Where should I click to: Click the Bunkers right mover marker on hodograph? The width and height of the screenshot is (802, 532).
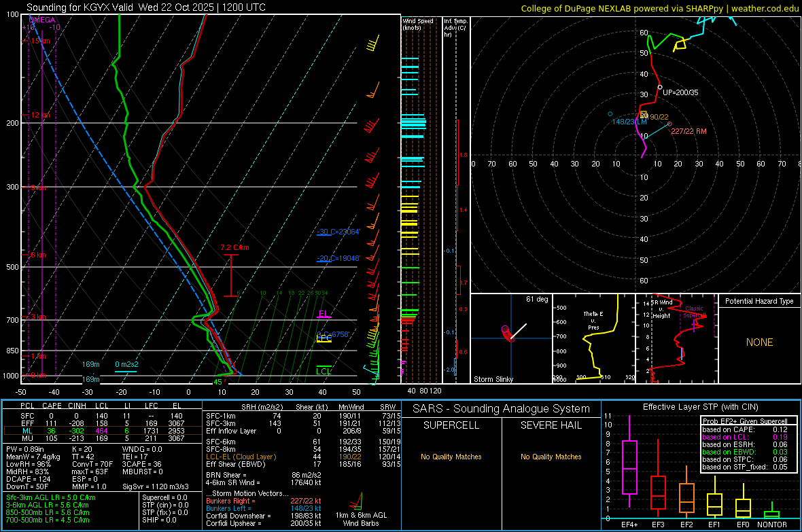tap(669, 124)
